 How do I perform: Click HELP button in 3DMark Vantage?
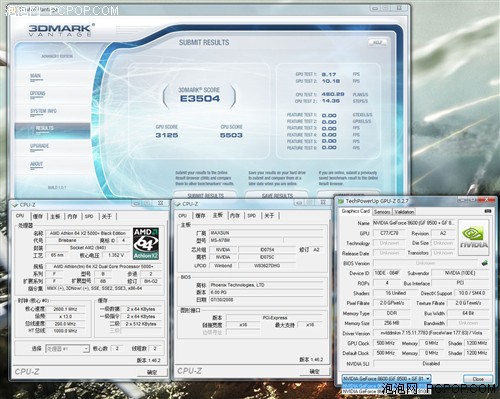point(377,42)
